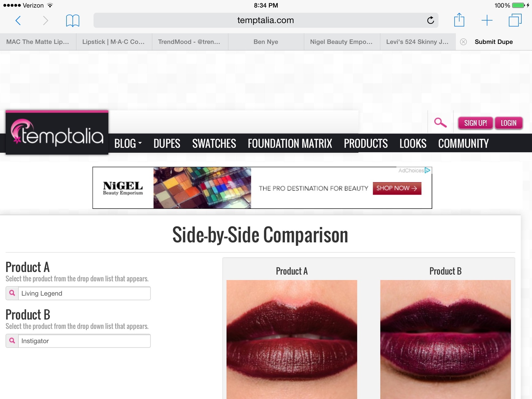This screenshot has height=399, width=532.
Task: Click SHOP NOW in Nigel ad
Action: click(397, 188)
